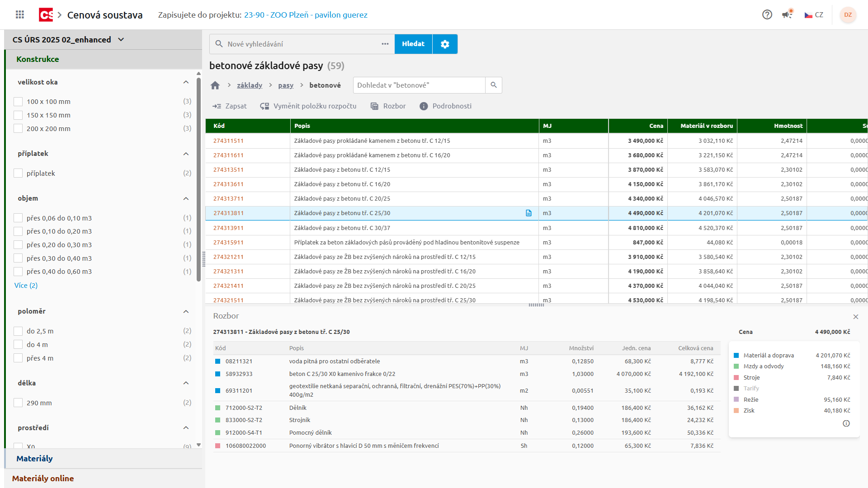
Task: Tick the do 2,5 m poloměr checkbox
Action: point(18,331)
